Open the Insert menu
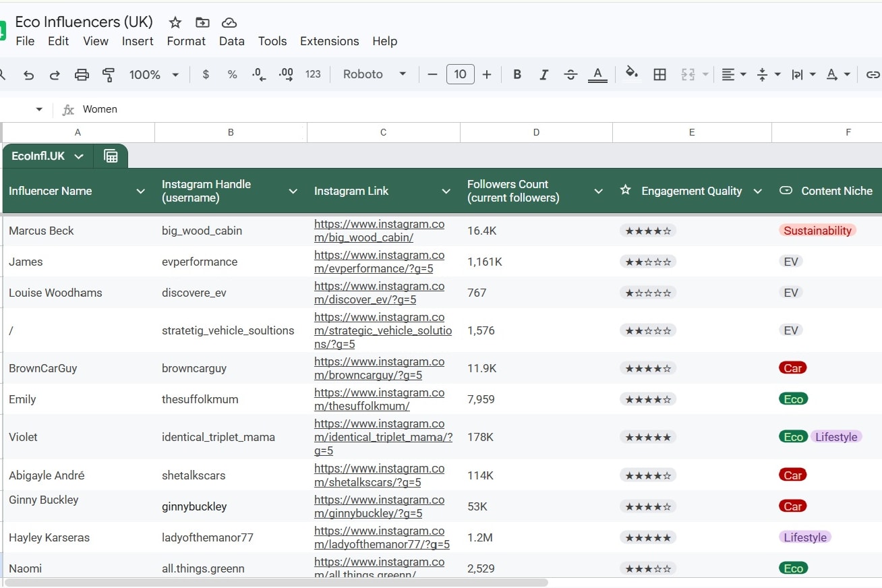 [138, 41]
